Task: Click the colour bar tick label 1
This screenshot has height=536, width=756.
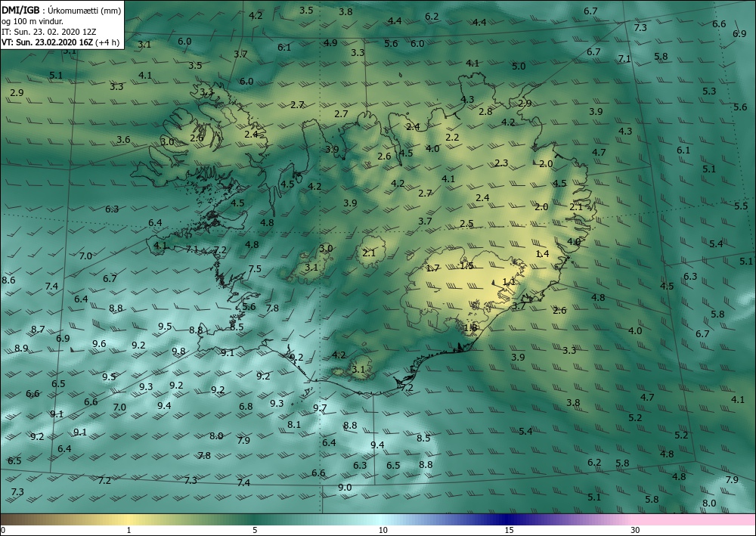Action: 129,531
